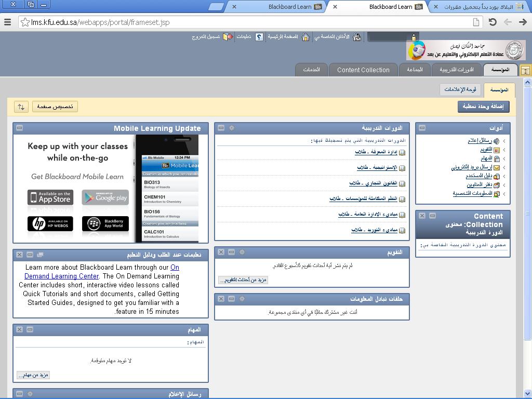The height and width of the screenshot is (399, 532).
Task: Click مزيد من أحداث التقويم button
Action: click(243, 280)
